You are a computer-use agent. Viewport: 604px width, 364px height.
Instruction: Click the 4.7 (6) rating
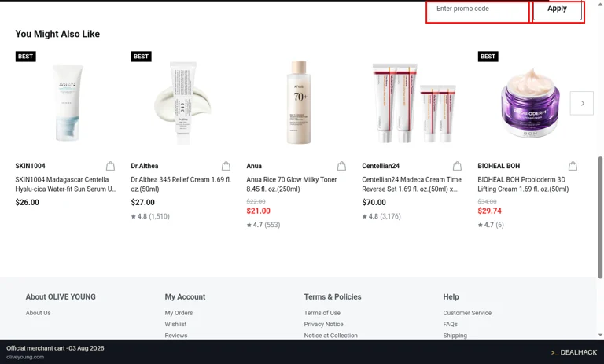(491, 225)
